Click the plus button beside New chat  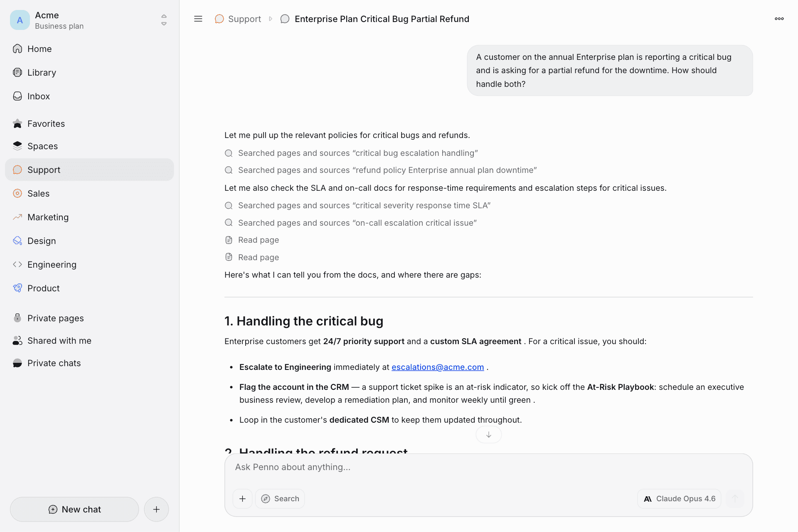point(156,509)
